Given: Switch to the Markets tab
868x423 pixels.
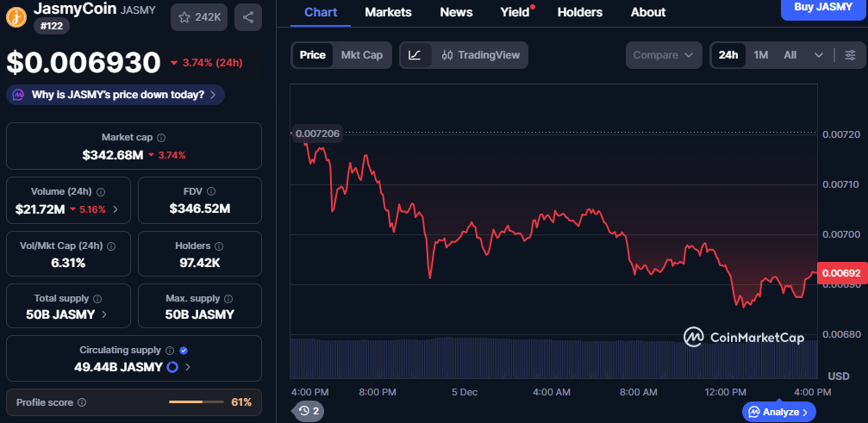Looking at the screenshot, I should pos(388,12).
